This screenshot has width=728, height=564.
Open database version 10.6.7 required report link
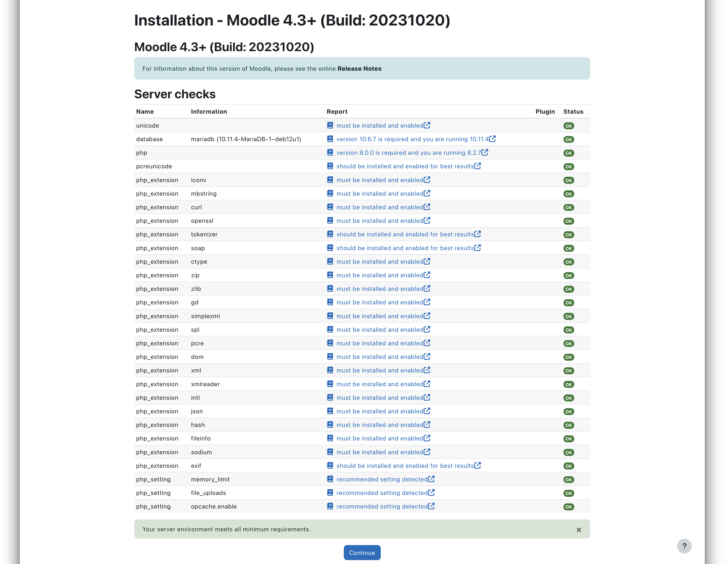tap(413, 139)
